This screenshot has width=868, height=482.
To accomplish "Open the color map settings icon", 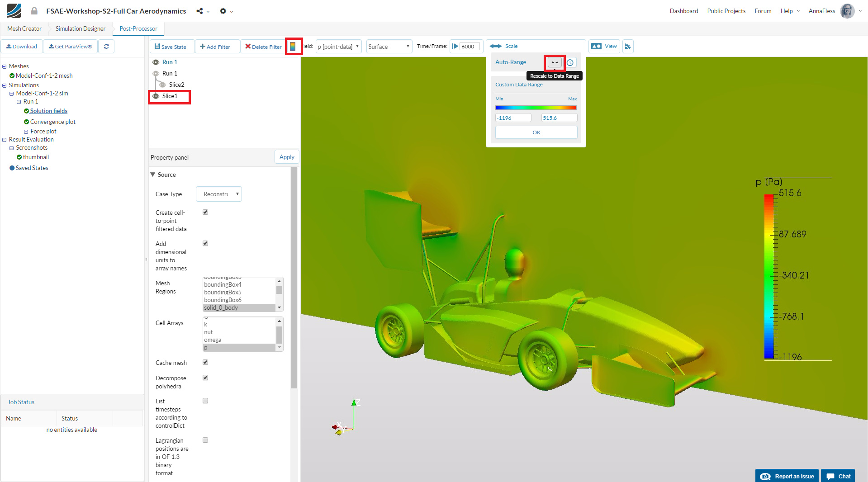I will 294,46.
